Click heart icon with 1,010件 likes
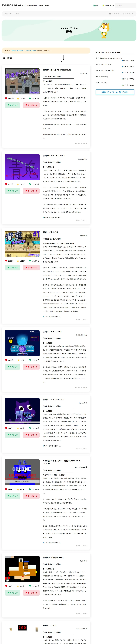The height and width of the screenshot is (644, 138). pos(6,360)
